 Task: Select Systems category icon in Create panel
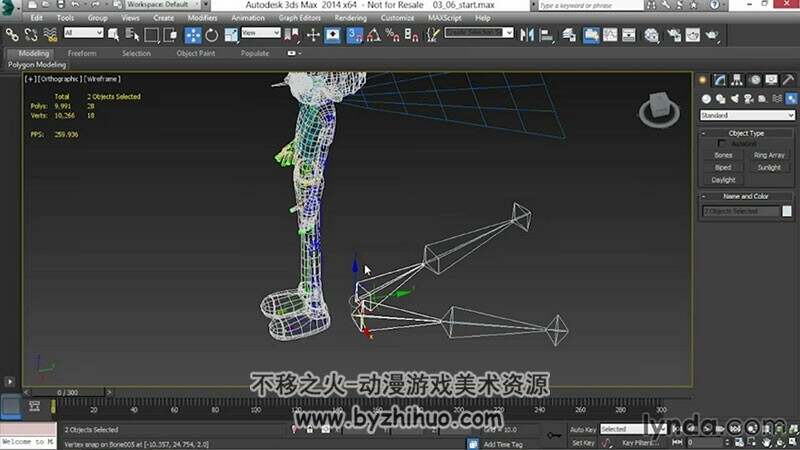791,99
